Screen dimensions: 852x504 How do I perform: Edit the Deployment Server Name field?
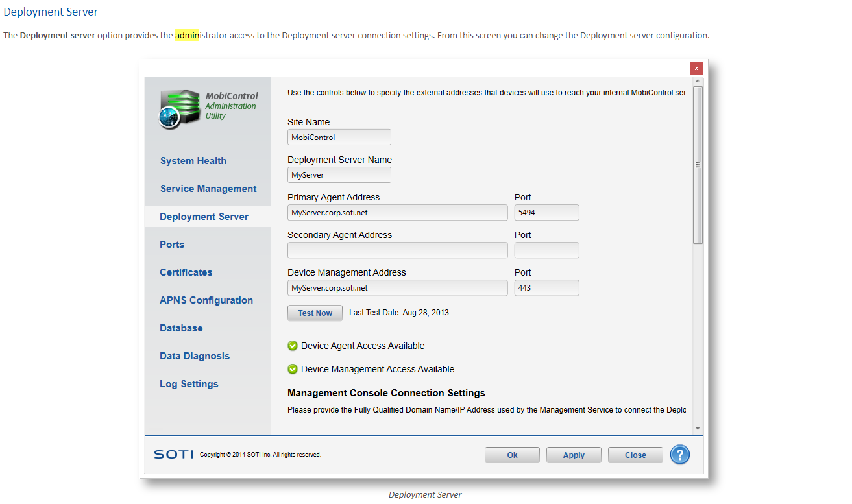coord(339,174)
